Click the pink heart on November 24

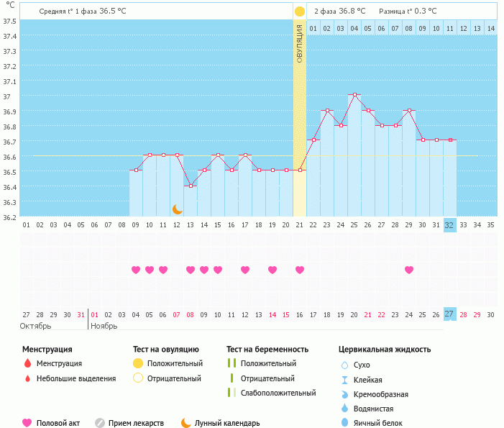(408, 270)
